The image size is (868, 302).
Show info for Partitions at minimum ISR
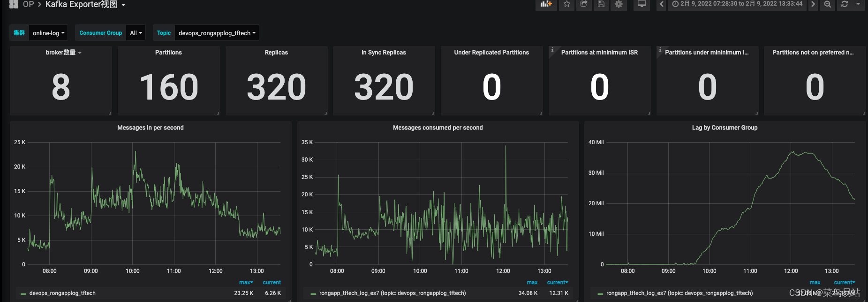(x=552, y=49)
